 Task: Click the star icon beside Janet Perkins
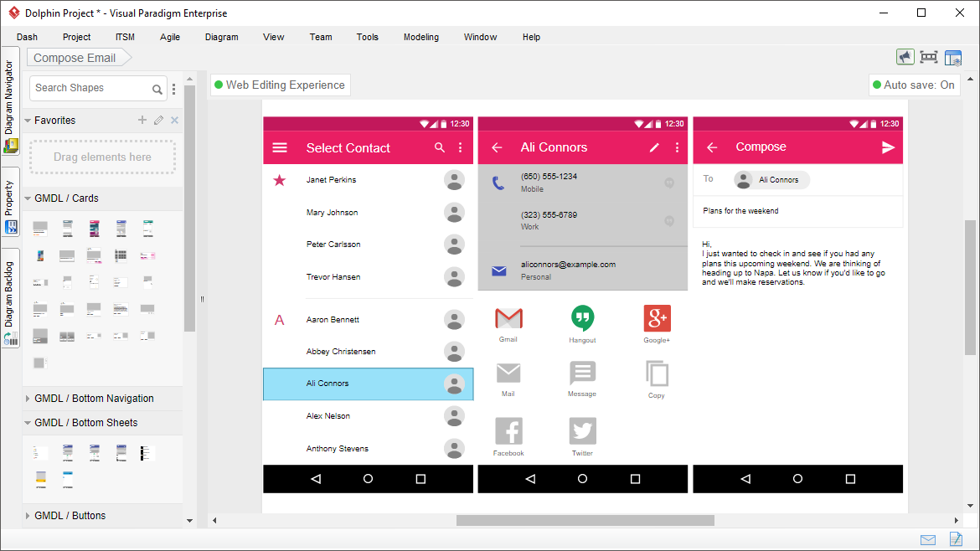point(280,181)
